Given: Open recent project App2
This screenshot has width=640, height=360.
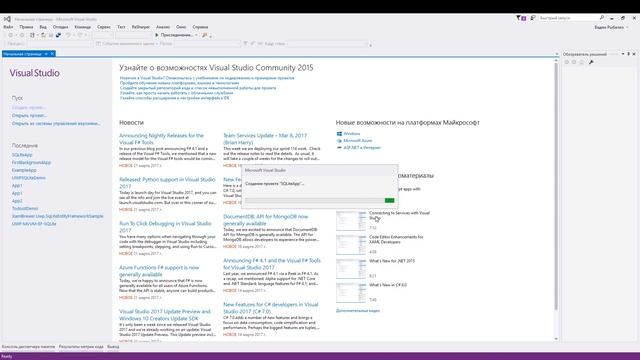Looking at the screenshot, I should [x=17, y=201].
